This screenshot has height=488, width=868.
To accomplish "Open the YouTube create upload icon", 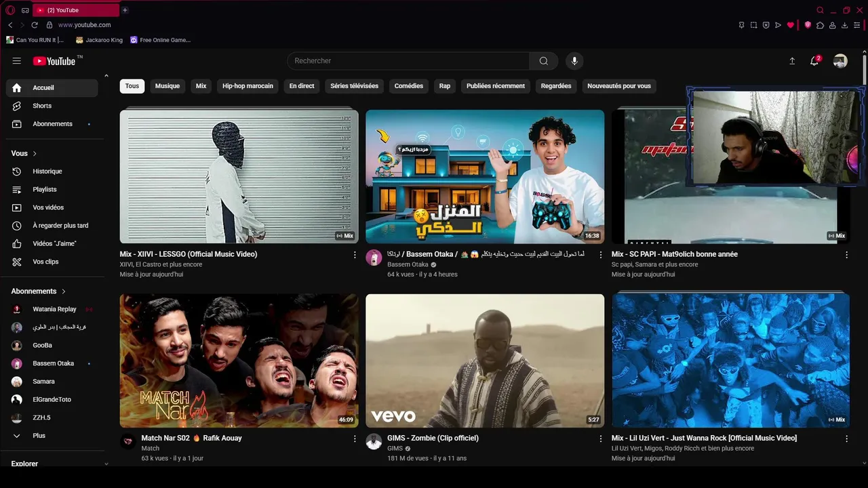I will tap(792, 61).
